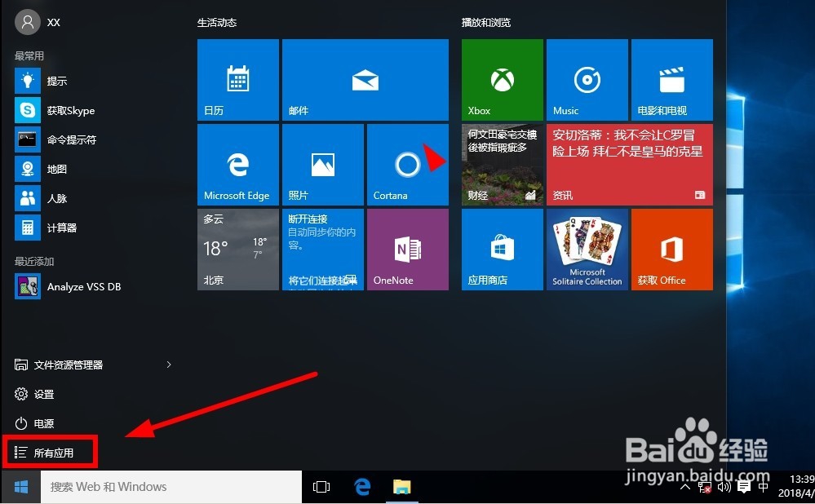Open Action Center notifications icon
815x504 pixels.
pos(744,487)
